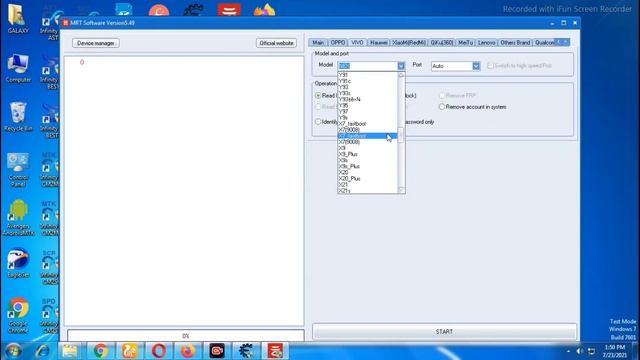Screen dimensions: 640x360
Task: Choose Y91 from the model list
Action: [x=368, y=75]
